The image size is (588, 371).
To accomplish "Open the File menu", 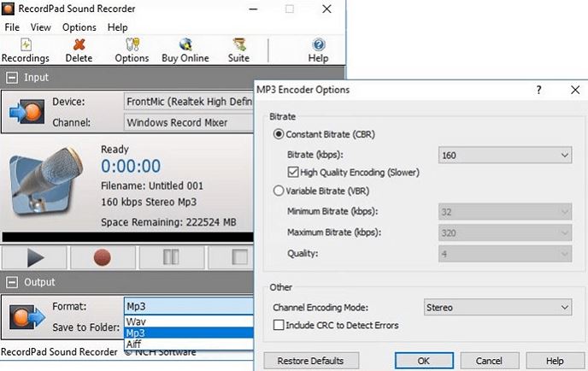I will coord(12,27).
